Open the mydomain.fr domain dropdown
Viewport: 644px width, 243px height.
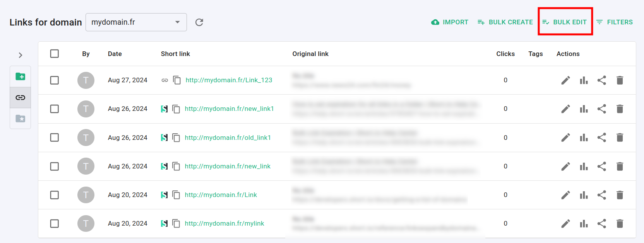(x=136, y=22)
